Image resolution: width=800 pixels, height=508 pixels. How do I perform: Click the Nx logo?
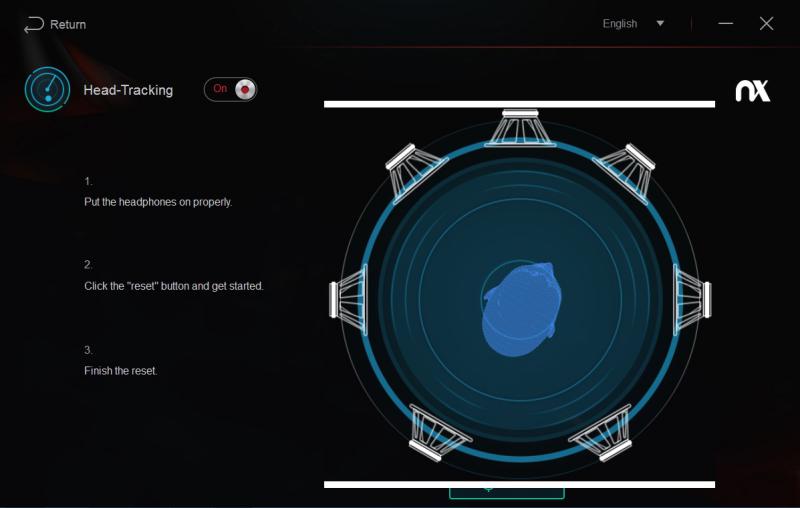(x=753, y=91)
